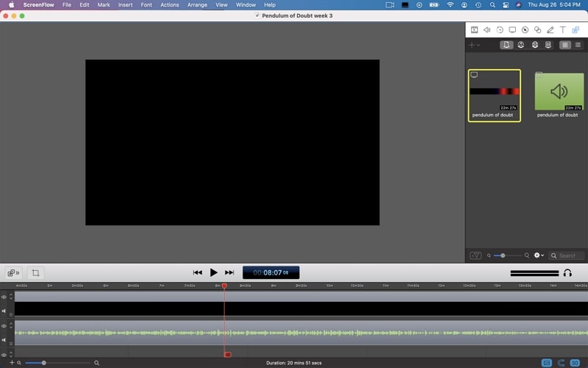Click the 30 fps timeline framerate button
588x368 pixels.
575,363
